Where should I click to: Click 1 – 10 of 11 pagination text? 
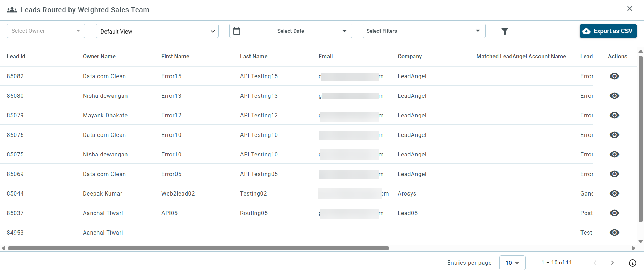pyautogui.click(x=557, y=263)
